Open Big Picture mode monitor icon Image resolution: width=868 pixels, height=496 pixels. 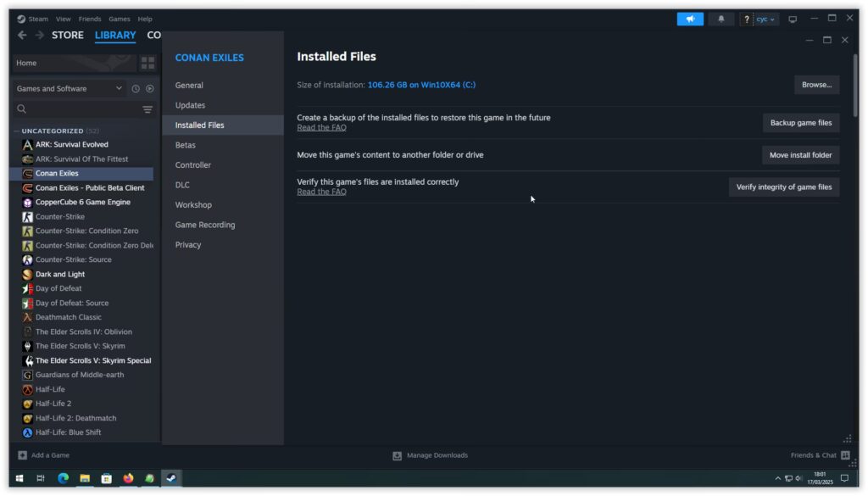(793, 20)
